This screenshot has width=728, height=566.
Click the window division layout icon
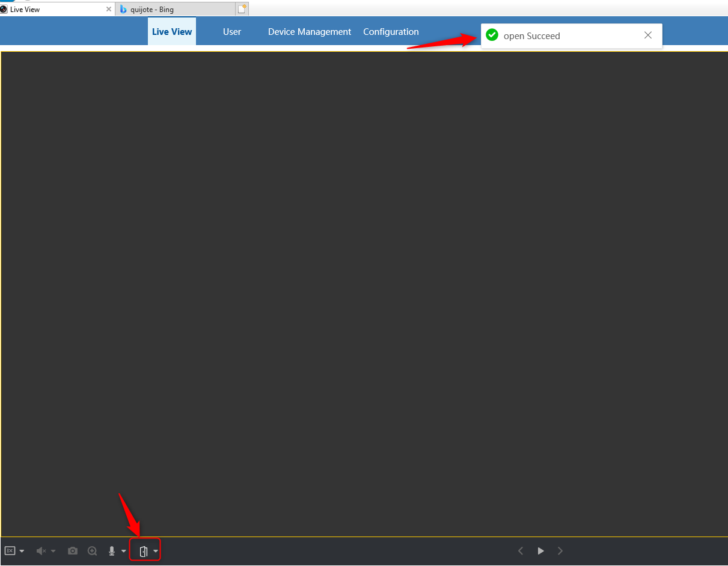click(10, 551)
